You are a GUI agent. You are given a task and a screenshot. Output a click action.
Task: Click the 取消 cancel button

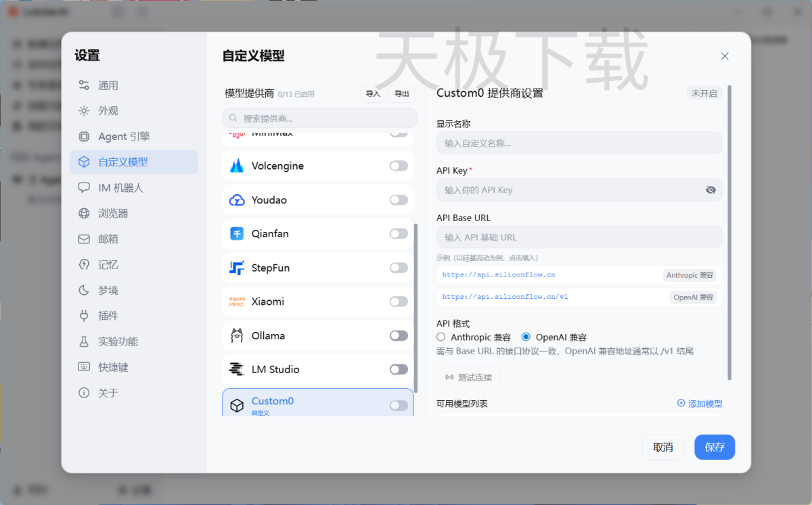coord(663,447)
